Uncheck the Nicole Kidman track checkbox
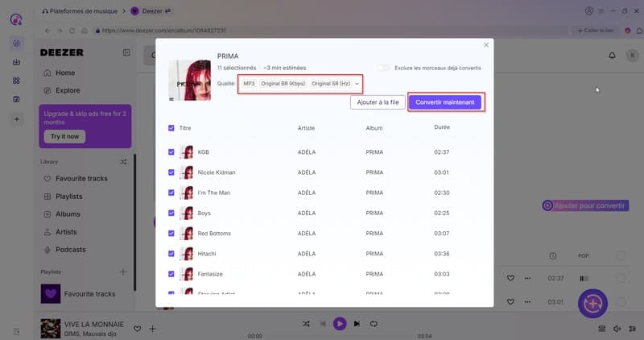This screenshot has height=340, width=644. point(171,172)
